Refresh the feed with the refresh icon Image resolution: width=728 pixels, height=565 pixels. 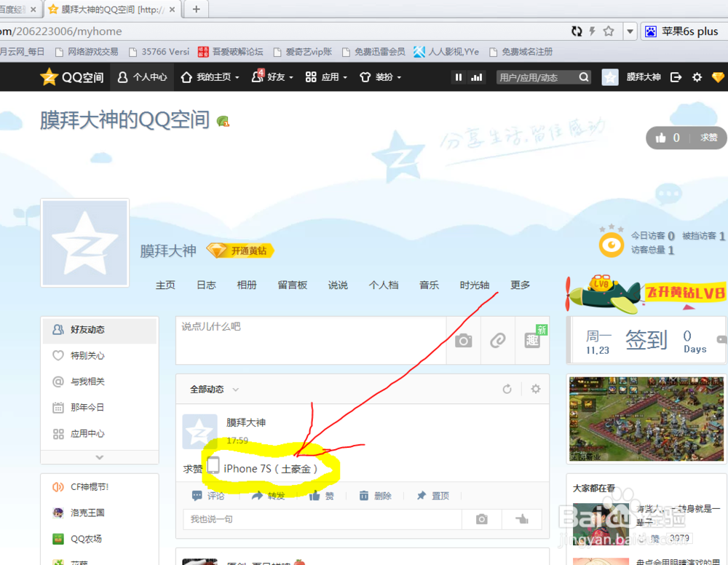coord(507,389)
